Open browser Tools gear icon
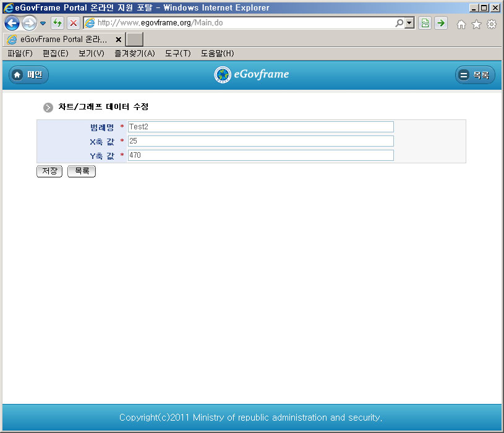This screenshot has width=504, height=433. click(492, 24)
